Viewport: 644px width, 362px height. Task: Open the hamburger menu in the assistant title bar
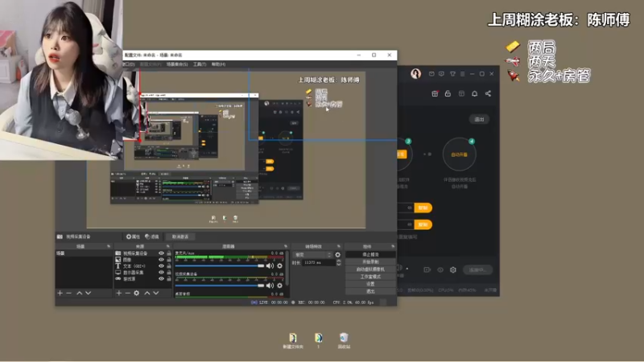tap(462, 74)
